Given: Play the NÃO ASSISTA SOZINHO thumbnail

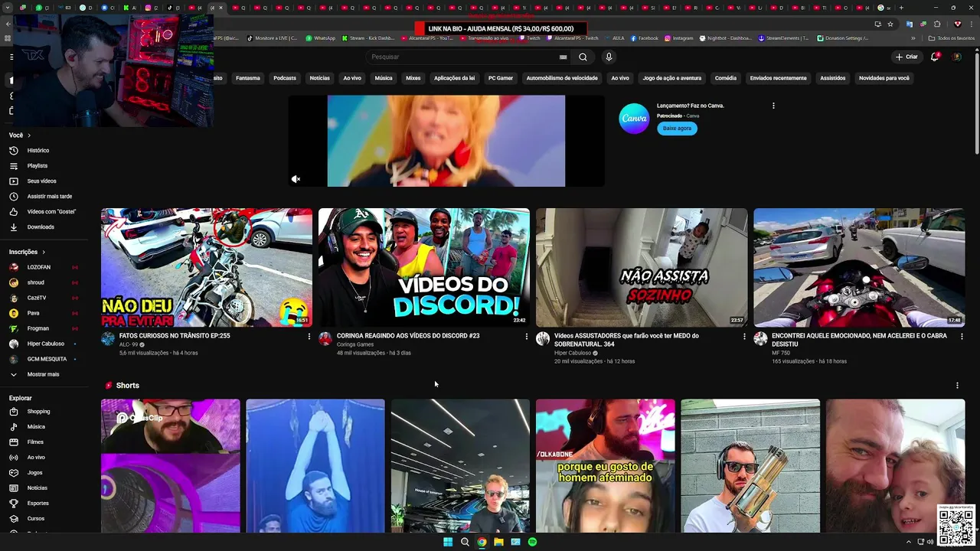Looking at the screenshot, I should pyautogui.click(x=642, y=268).
